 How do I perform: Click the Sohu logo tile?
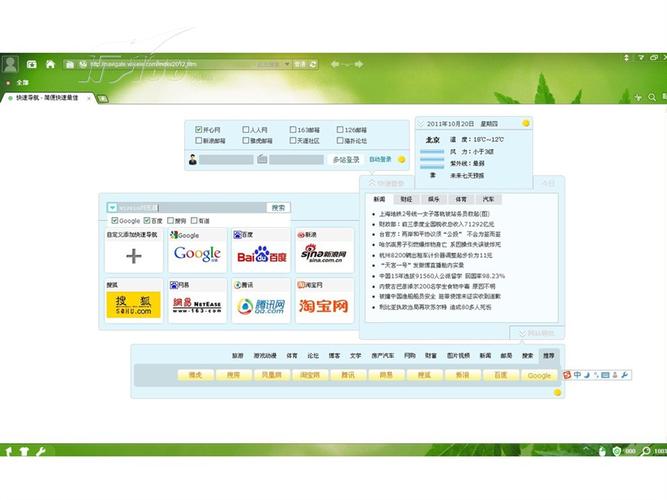[x=134, y=305]
